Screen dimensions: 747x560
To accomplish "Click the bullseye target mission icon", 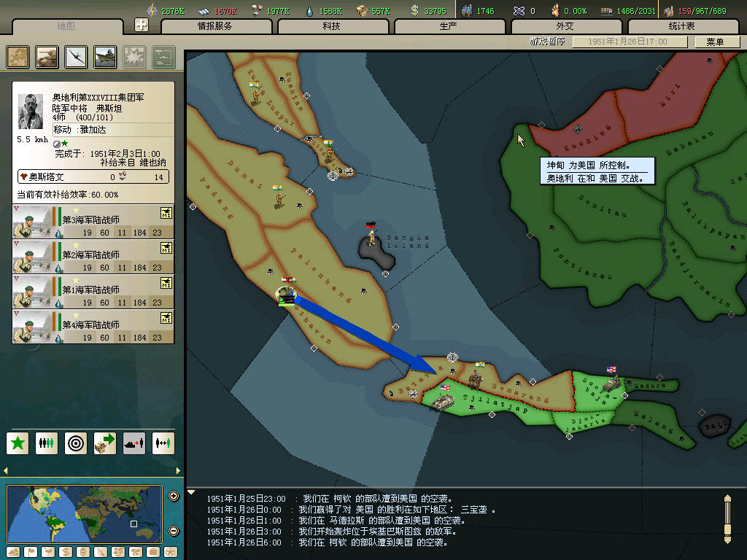I will tap(76, 443).
